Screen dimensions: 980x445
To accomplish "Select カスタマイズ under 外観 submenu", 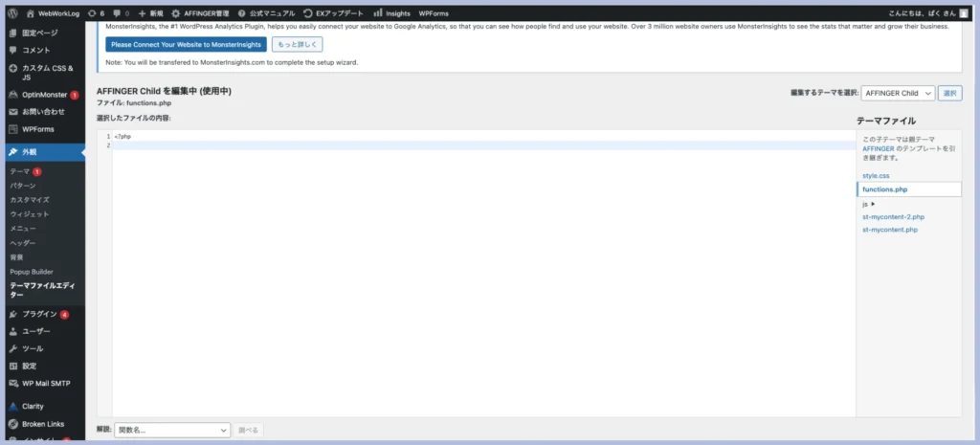I will [30, 200].
